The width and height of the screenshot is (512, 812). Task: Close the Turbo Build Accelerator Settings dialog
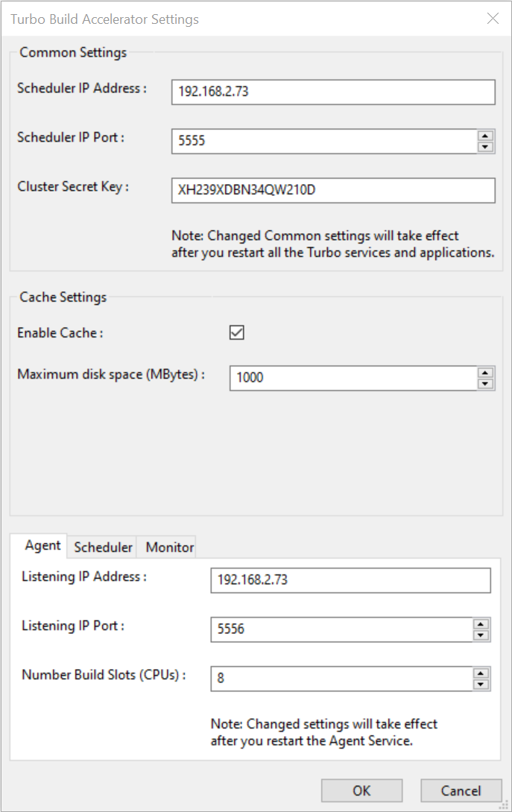[493, 19]
